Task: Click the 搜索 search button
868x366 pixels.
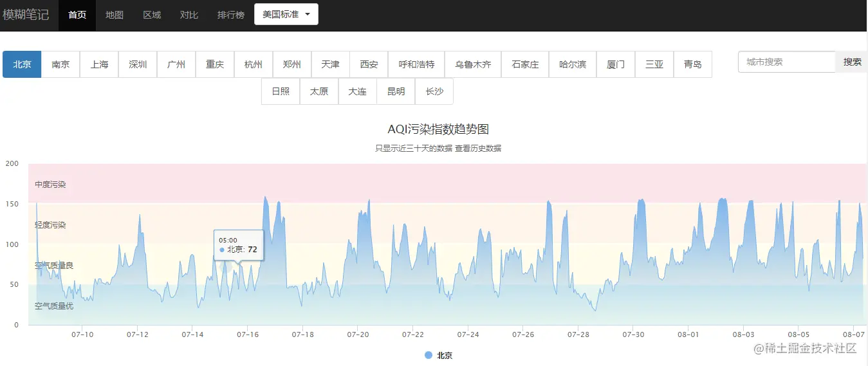Action: (852, 62)
